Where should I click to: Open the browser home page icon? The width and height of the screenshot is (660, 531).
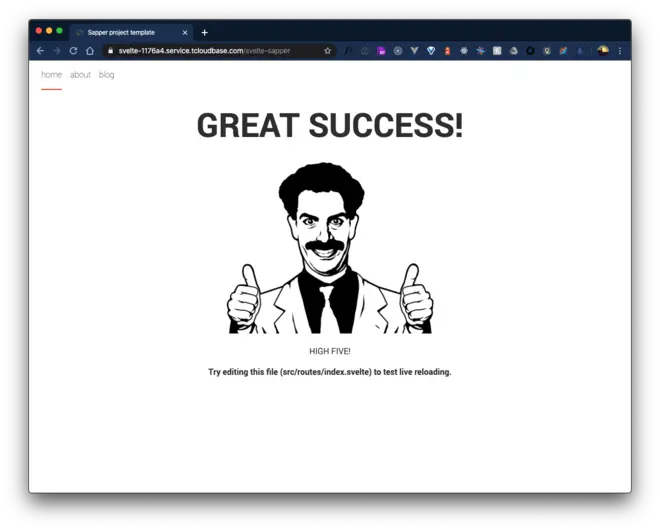90,51
